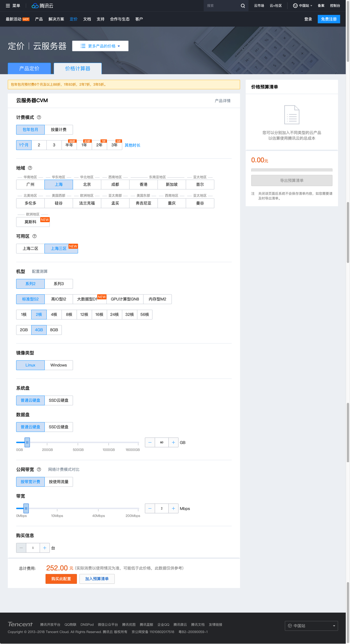This screenshot has width=350, height=644.
Task: Switch to 价格计算器 tab
Action: coord(78,69)
